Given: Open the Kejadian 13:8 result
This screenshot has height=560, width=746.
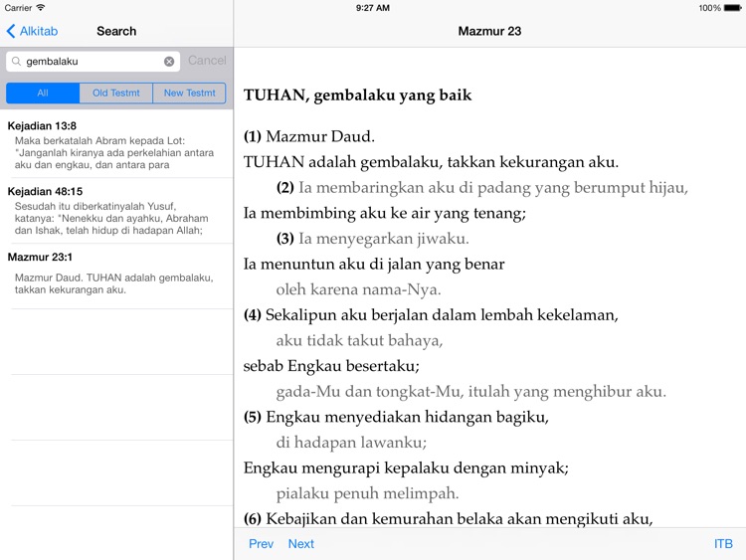Looking at the screenshot, I should (116, 145).
